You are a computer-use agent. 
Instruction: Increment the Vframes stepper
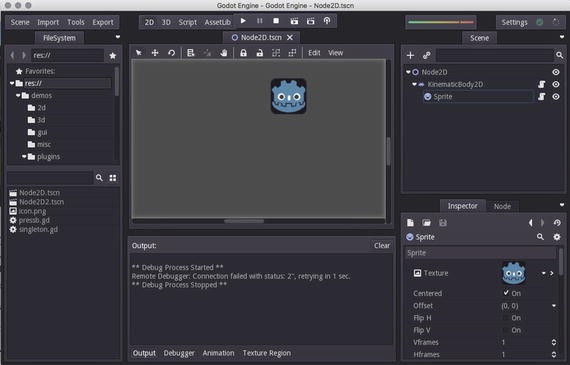(x=554, y=340)
